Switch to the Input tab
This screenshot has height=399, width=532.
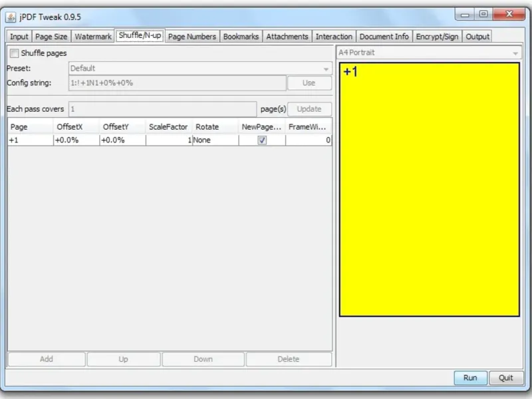(19, 37)
